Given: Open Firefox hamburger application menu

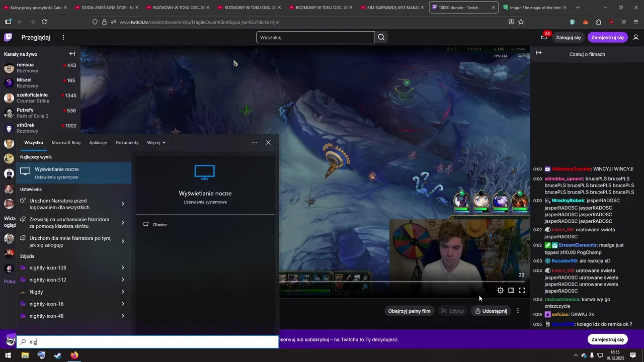Looking at the screenshot, I should (x=636, y=22).
